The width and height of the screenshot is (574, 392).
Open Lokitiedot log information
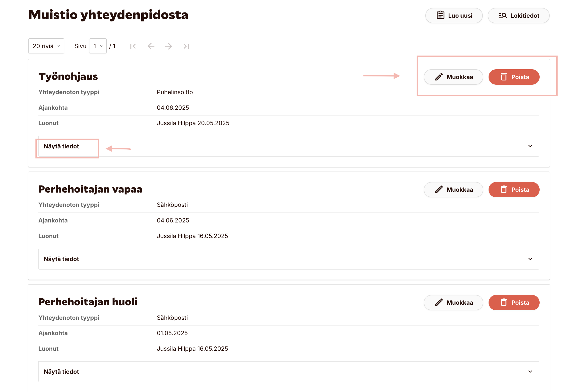pos(518,16)
